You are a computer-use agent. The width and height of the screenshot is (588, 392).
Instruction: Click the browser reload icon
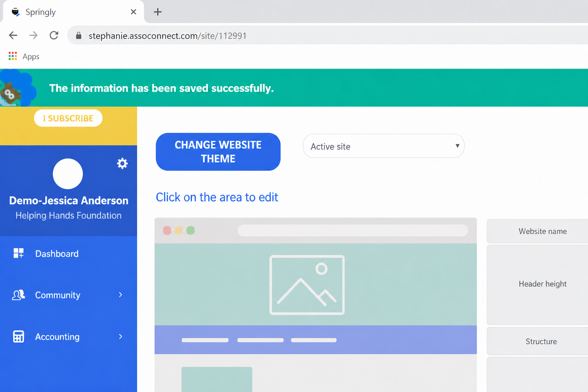tap(54, 35)
